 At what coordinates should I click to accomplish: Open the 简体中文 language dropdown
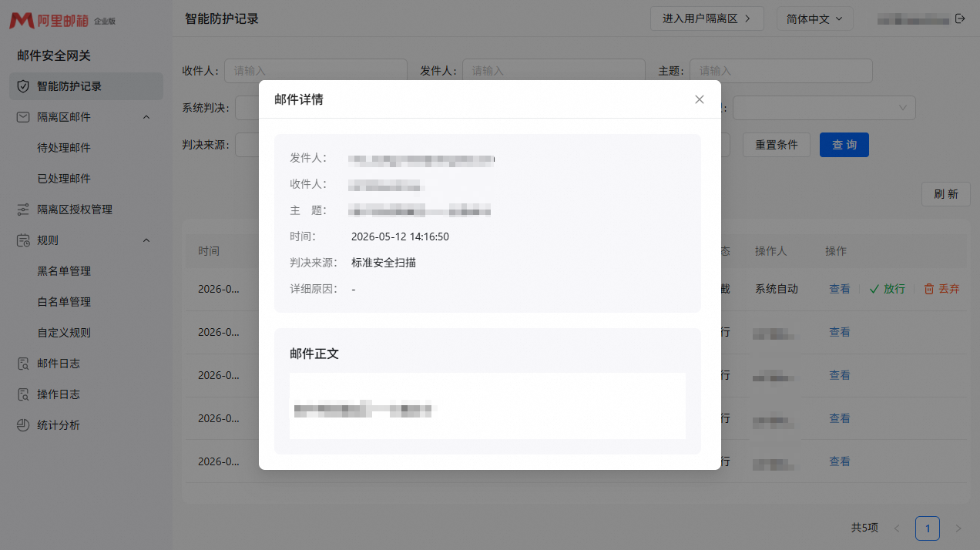pos(815,18)
